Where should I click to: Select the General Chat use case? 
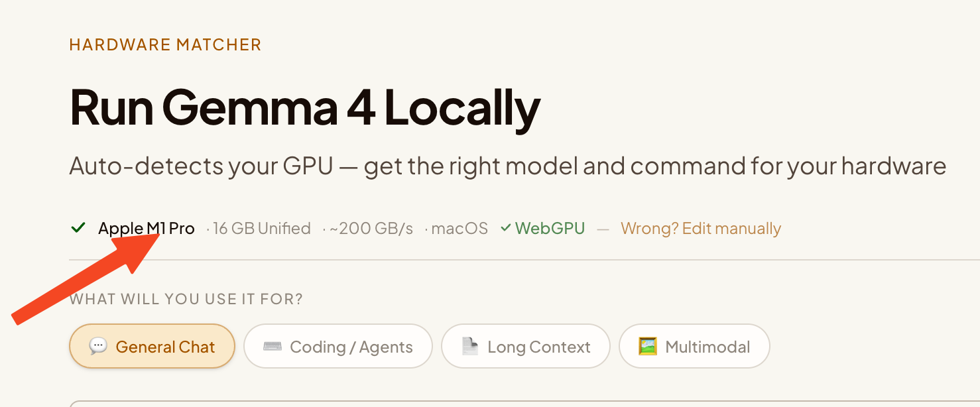[152, 346]
